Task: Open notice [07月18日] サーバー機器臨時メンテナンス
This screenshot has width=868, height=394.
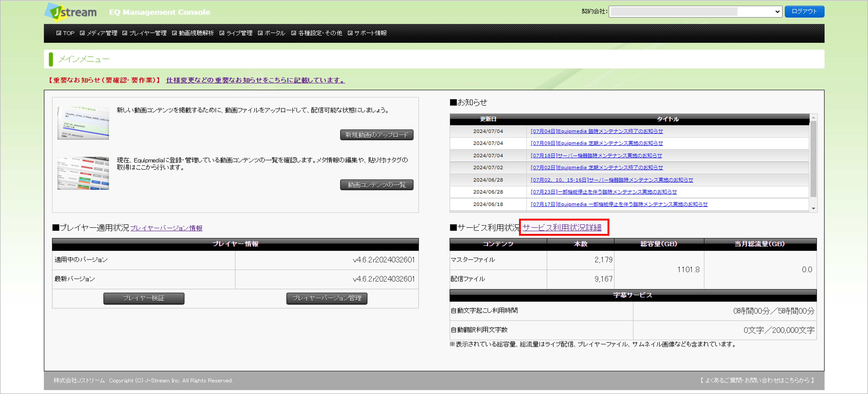Action: [596, 155]
